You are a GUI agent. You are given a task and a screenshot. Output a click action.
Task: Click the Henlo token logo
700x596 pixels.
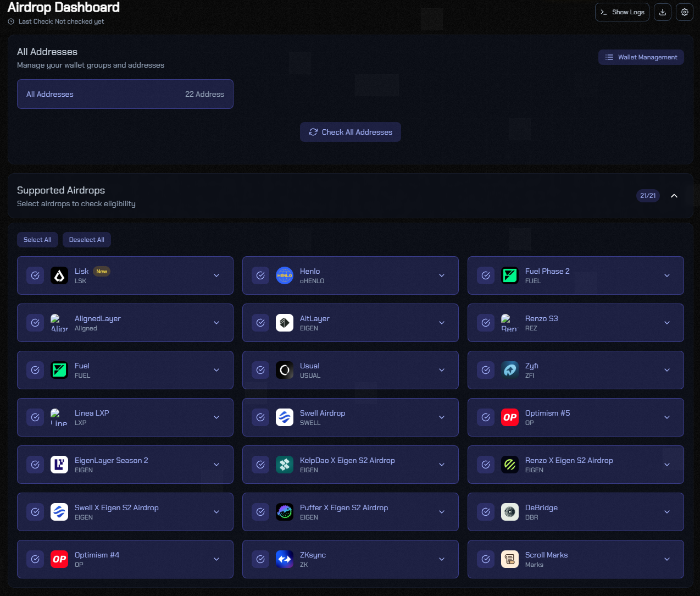[285, 275]
